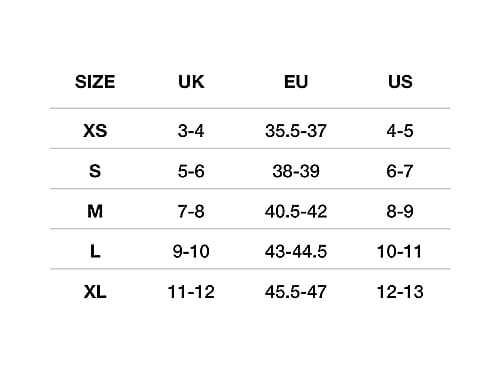Screen dimensions: 500x366
Task: Click EU size 38-39 cell
Action: (296, 171)
